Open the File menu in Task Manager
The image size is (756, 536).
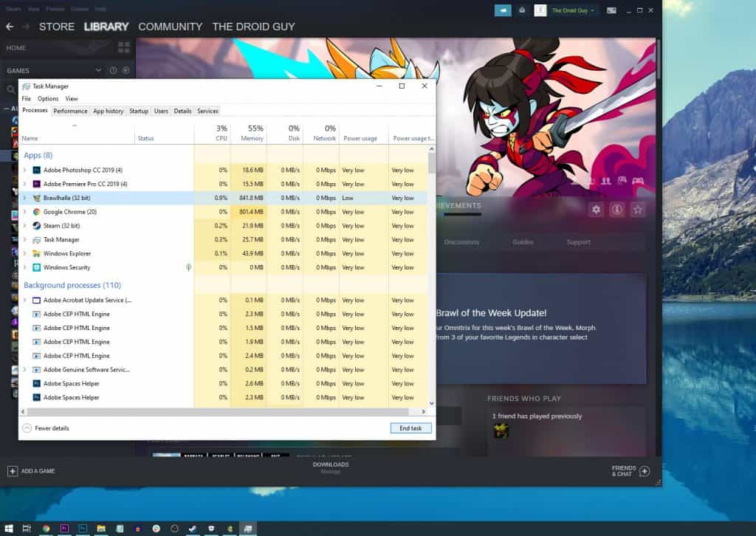point(27,99)
